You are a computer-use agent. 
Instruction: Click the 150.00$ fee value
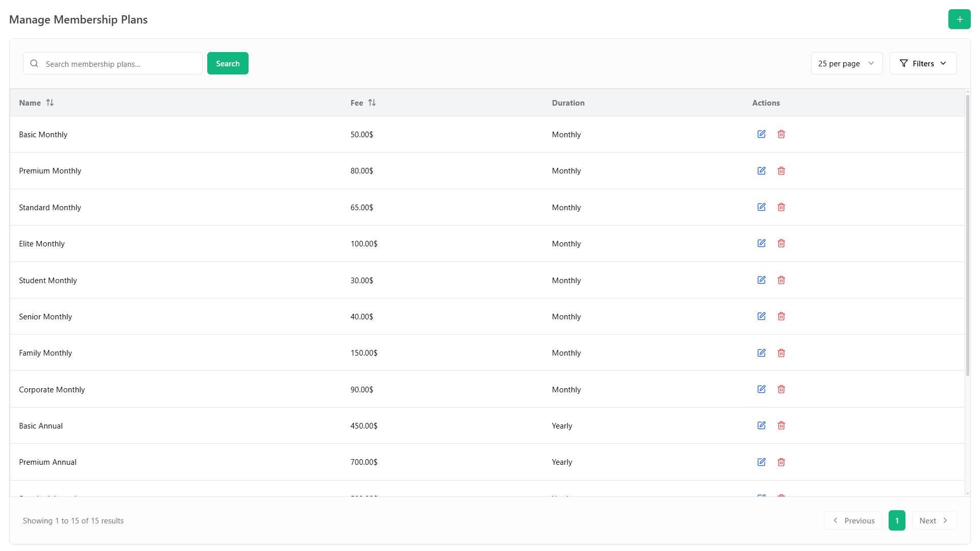coord(364,353)
